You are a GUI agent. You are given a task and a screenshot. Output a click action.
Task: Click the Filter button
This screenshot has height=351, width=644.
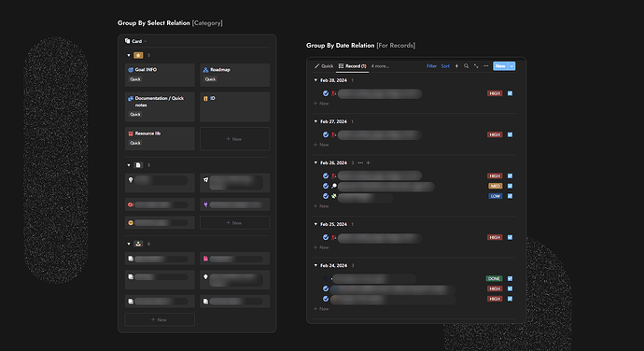[x=431, y=66]
